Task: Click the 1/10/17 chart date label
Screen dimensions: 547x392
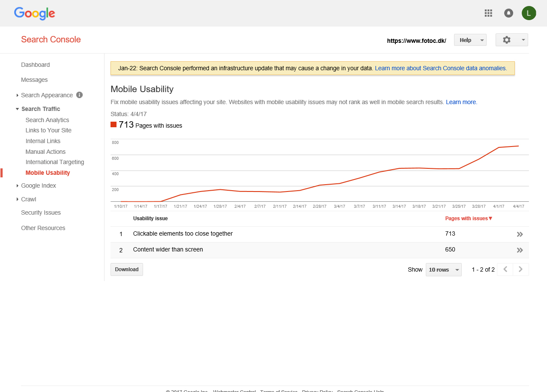Action: (121, 206)
